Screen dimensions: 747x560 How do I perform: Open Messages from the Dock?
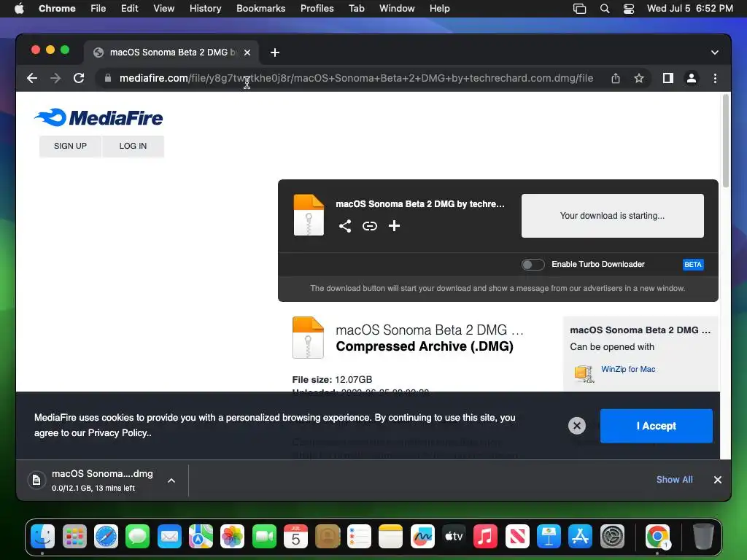pos(137,537)
